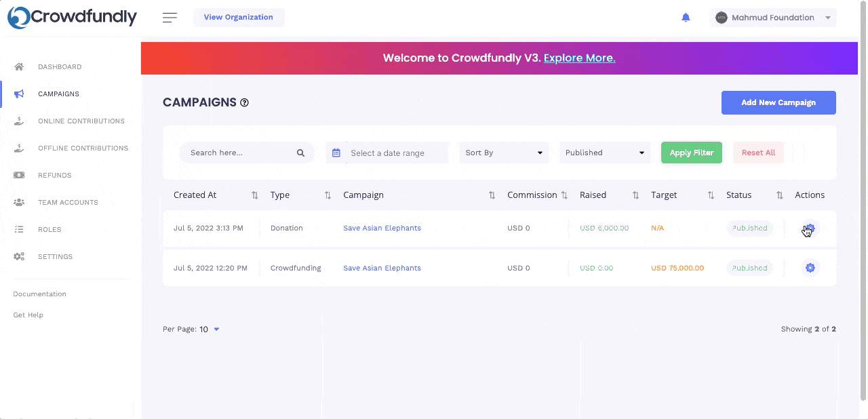Click the Refunds money icon
This screenshot has width=868, height=419.
pos(19,175)
